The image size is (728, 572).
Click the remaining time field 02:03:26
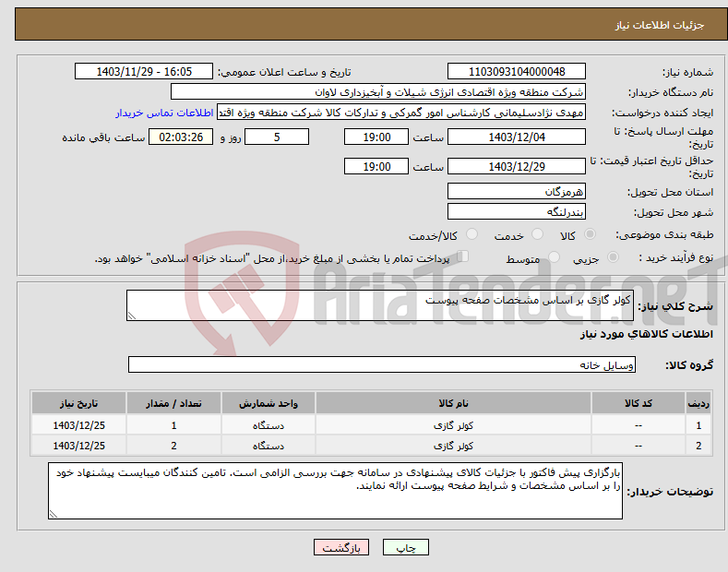point(181,137)
